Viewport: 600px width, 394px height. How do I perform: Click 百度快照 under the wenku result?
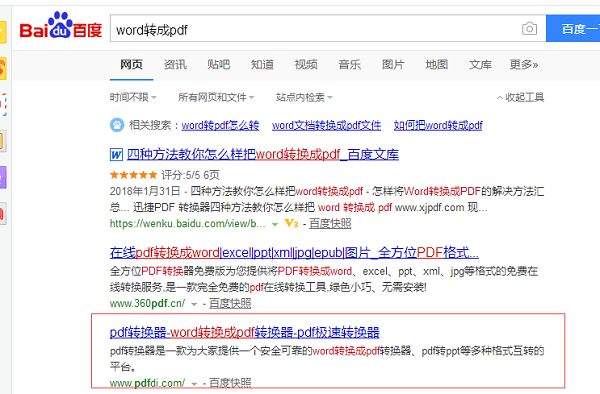[x=330, y=223]
